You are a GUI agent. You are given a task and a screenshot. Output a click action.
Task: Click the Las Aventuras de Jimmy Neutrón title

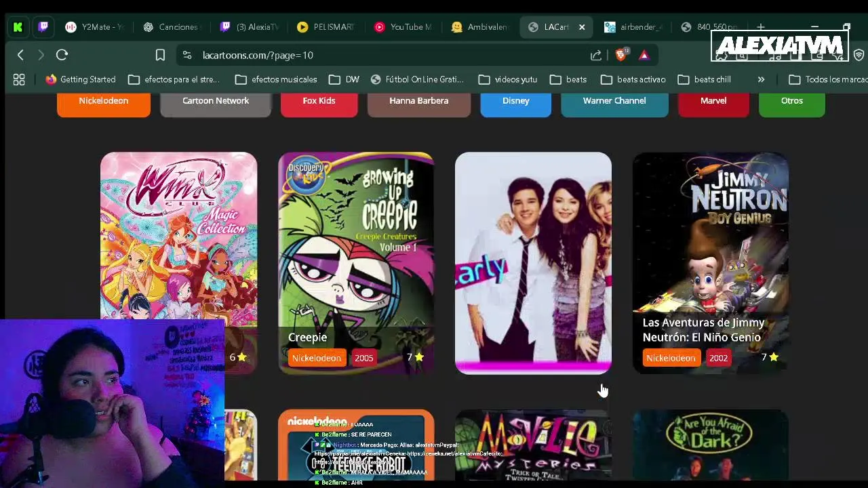703,329
